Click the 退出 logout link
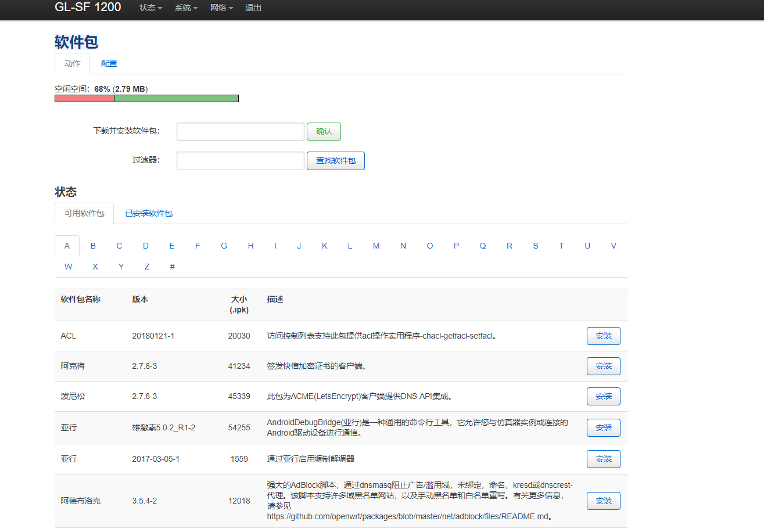This screenshot has height=532, width=764. tap(253, 8)
